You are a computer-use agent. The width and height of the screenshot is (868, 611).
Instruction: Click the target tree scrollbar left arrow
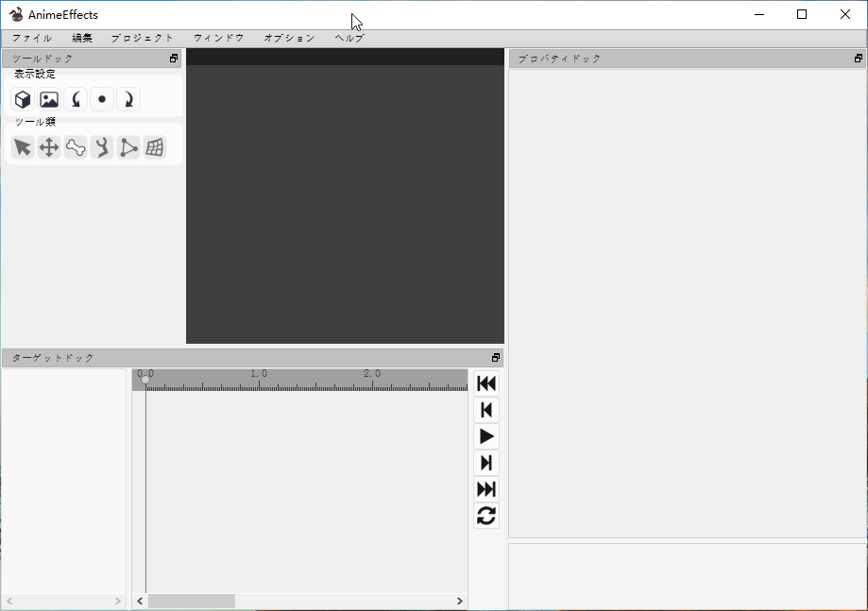(9, 601)
